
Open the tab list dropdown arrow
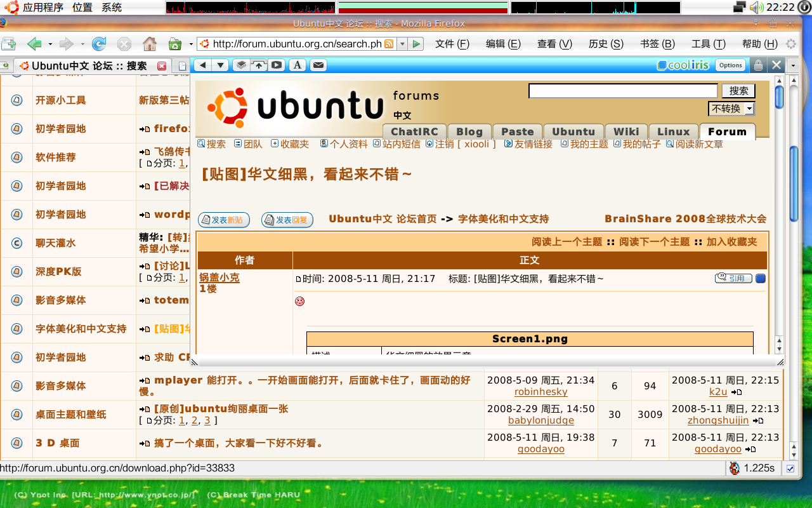pyautogui.click(x=792, y=65)
